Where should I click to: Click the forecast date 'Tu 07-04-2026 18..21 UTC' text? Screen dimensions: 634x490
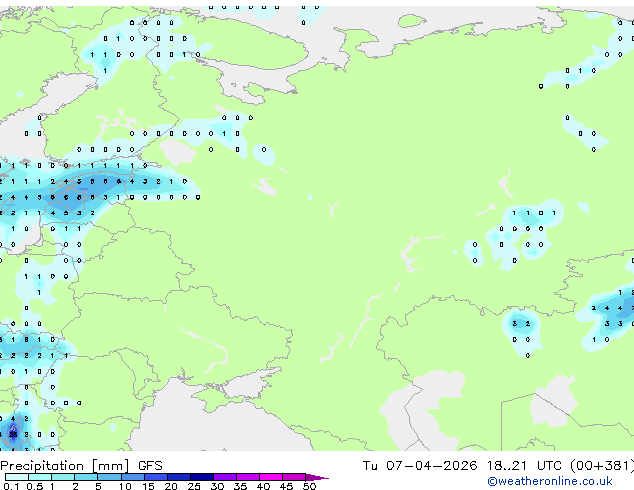point(462,466)
